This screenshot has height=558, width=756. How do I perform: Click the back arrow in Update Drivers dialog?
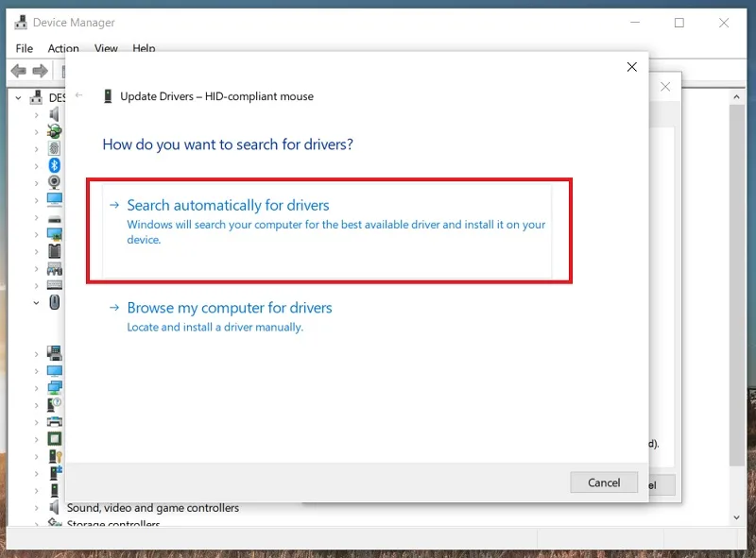79,95
